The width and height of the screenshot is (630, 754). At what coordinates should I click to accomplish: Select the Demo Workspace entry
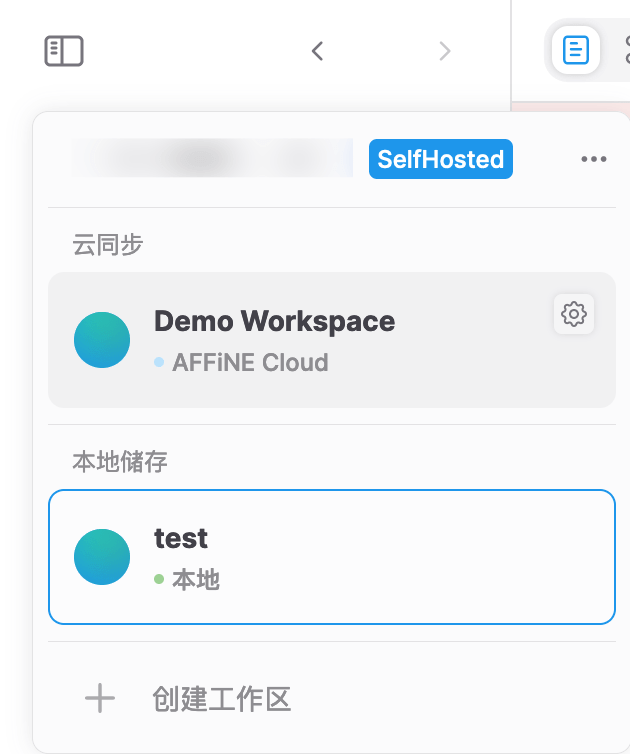pos(330,340)
